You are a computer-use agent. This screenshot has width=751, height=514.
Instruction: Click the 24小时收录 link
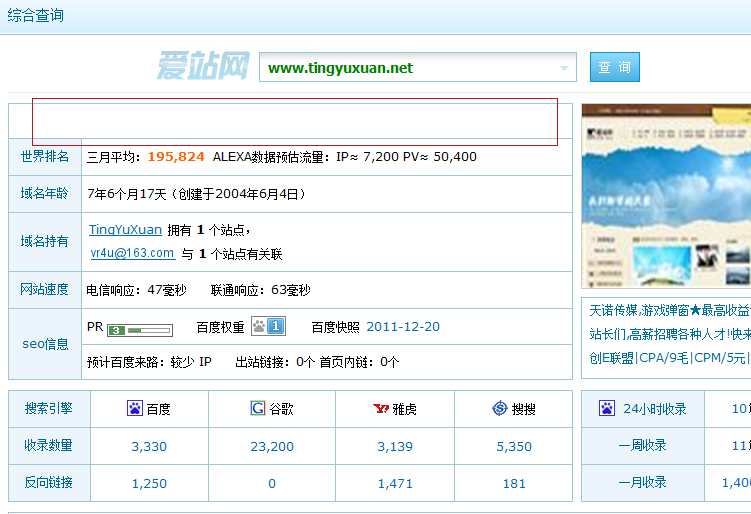pyautogui.click(x=655, y=409)
